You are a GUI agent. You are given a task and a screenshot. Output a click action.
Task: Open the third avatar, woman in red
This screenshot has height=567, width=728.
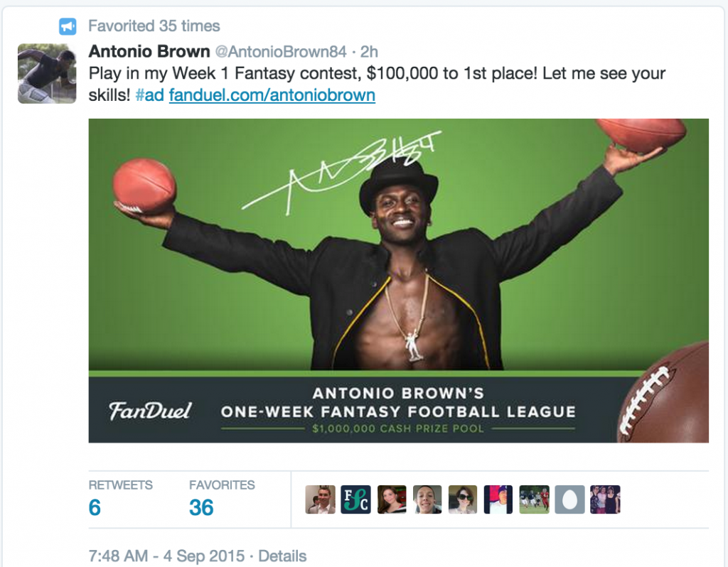(392, 499)
